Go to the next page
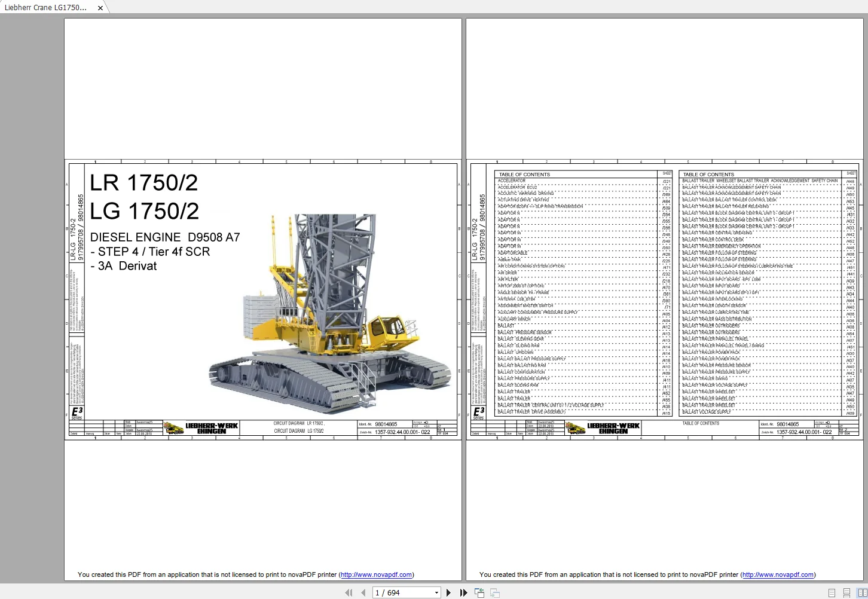This screenshot has width=868, height=599. tap(448, 592)
